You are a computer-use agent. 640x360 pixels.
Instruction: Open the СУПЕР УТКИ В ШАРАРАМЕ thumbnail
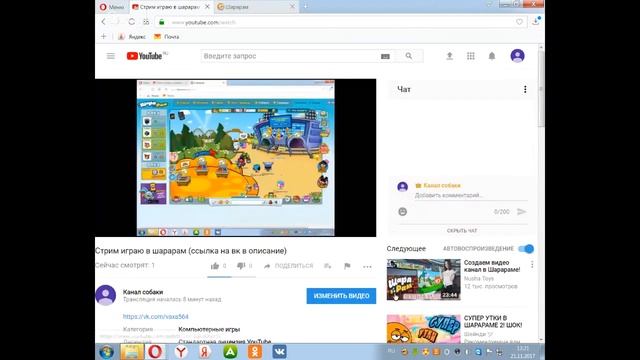(x=423, y=329)
